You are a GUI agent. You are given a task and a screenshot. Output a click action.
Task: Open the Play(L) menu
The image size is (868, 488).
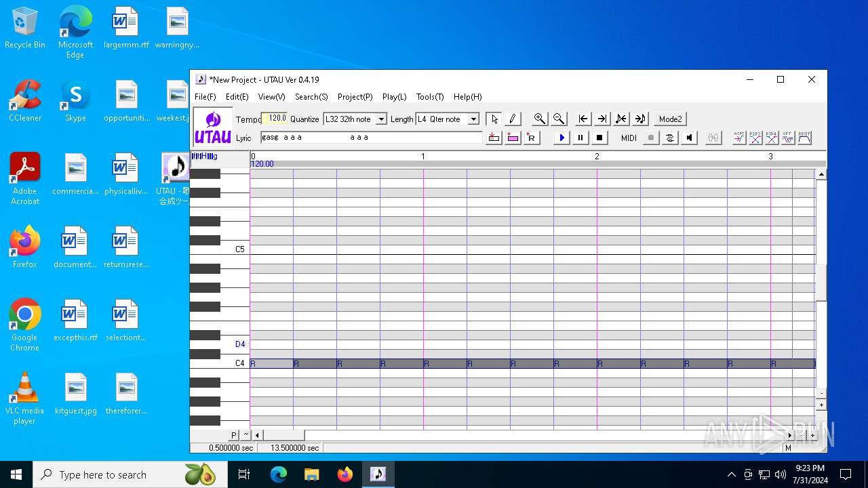pos(395,97)
